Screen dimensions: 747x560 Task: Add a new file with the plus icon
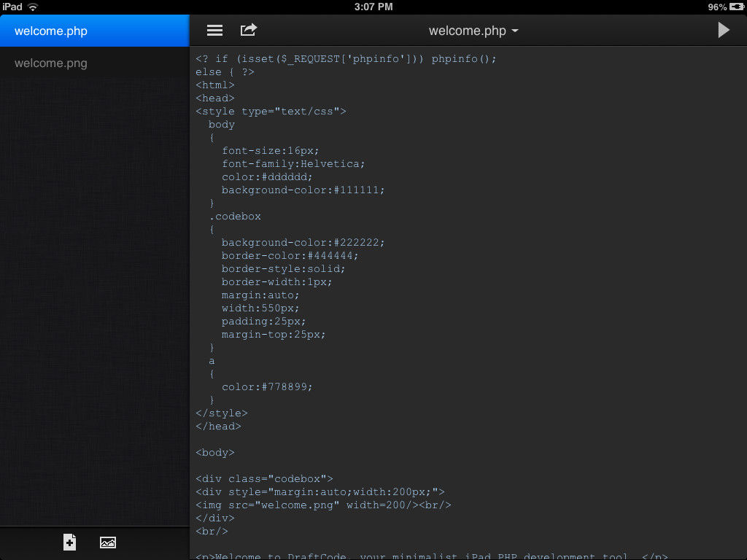(x=69, y=542)
